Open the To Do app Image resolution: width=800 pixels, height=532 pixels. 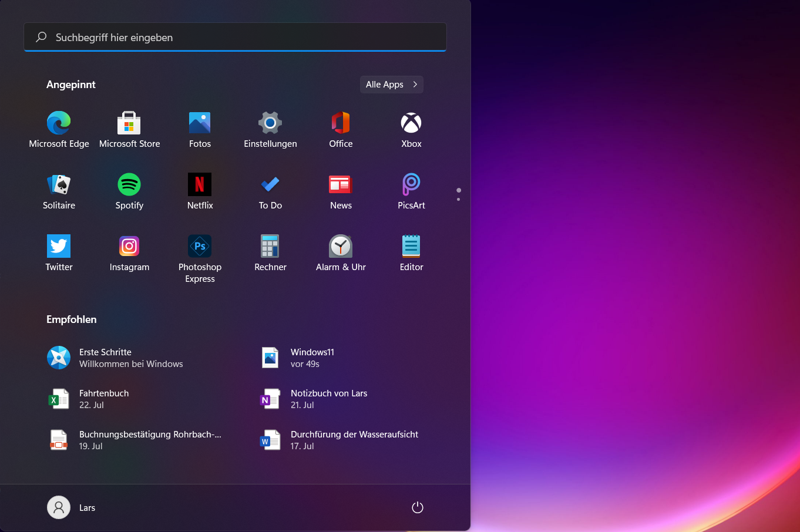[270, 191]
